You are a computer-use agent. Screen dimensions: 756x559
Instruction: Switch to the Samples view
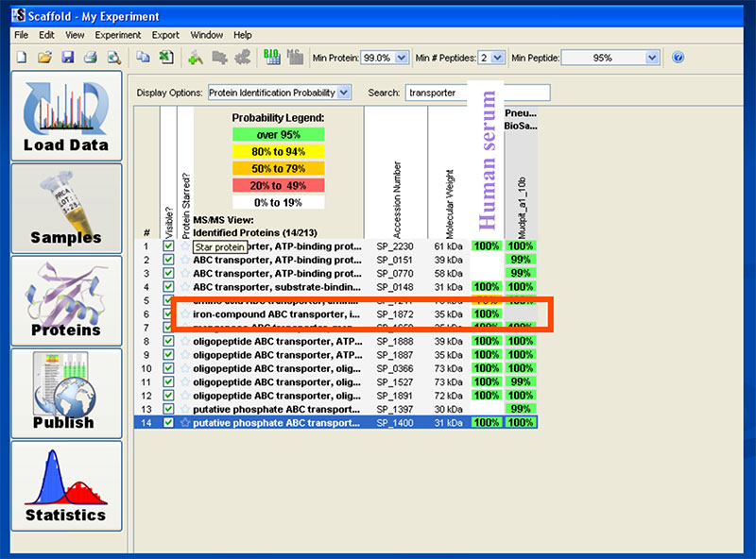[66, 208]
